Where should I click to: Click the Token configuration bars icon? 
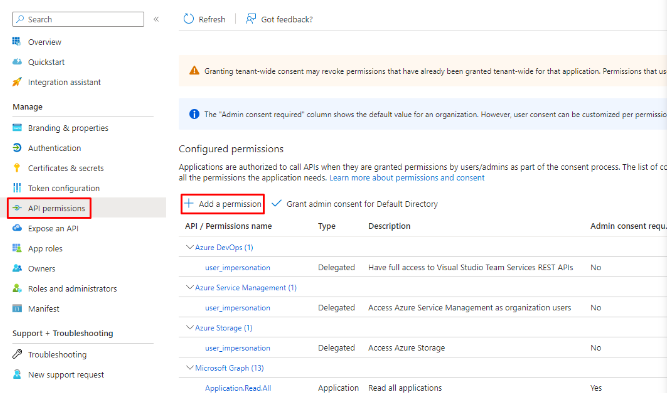pos(17,188)
